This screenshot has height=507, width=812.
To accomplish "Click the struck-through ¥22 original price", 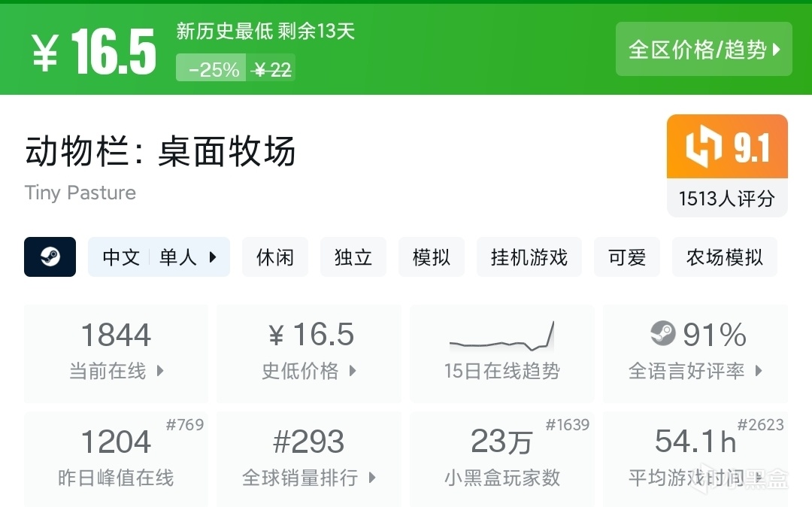I will pos(271,69).
